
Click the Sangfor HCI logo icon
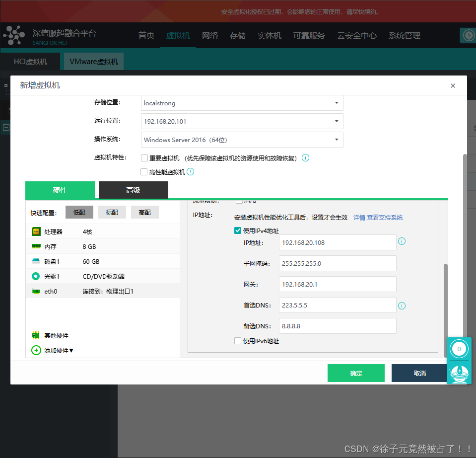click(14, 35)
